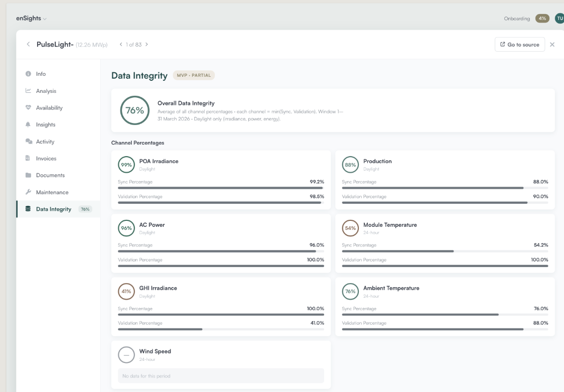Open the Analysis section
This screenshot has width=564, height=392.
[58, 91]
